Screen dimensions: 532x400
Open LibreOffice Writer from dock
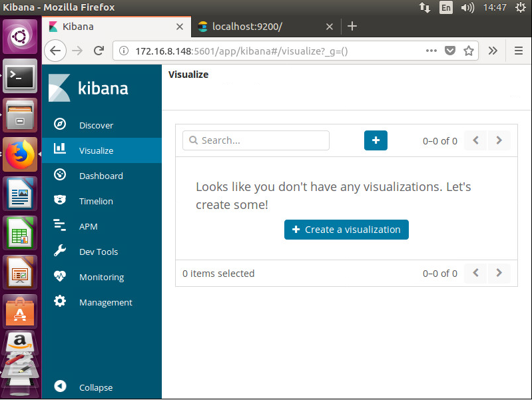click(20, 194)
